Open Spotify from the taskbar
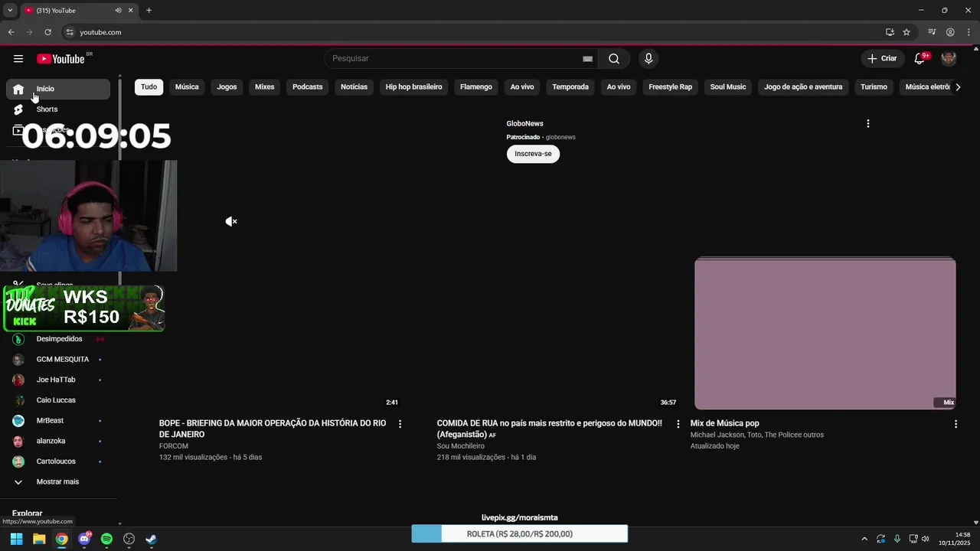This screenshot has width=980, height=551. click(x=106, y=539)
